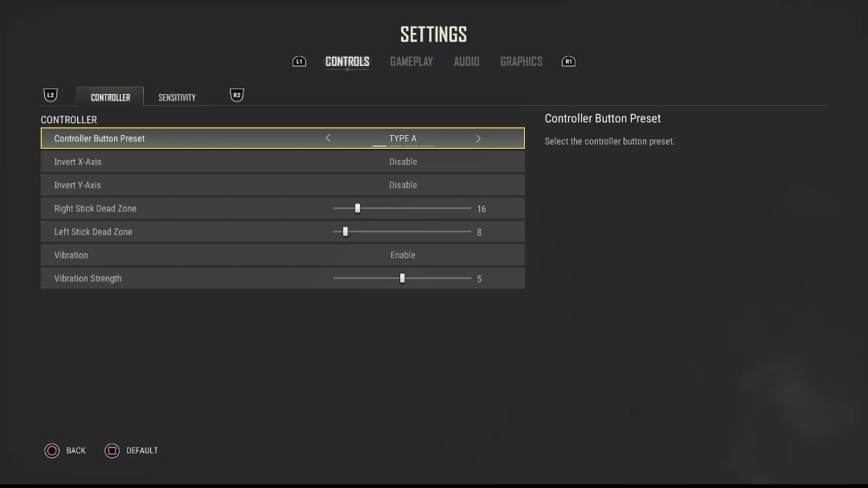The width and height of the screenshot is (868, 488).
Task: Select previous Controller Button Preset with left arrow
Action: pos(328,138)
